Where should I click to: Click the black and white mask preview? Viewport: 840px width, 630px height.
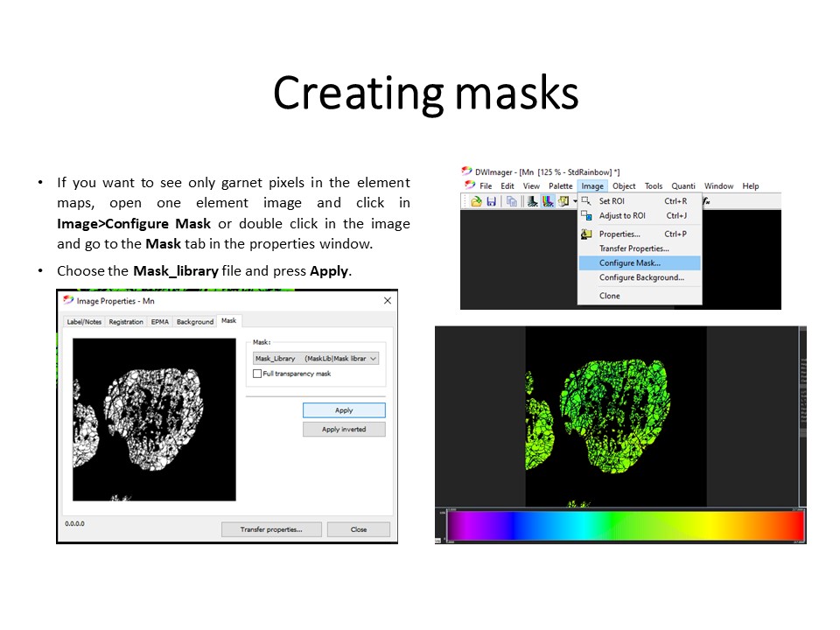pyautogui.click(x=154, y=420)
